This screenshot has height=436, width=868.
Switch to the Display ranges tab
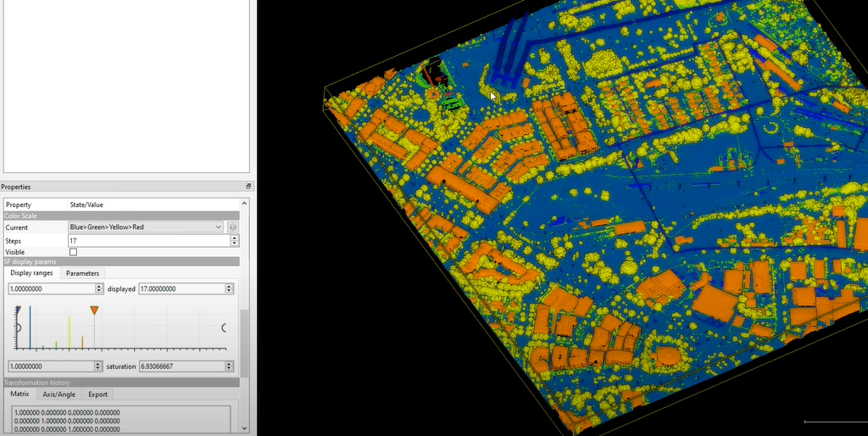tap(31, 273)
